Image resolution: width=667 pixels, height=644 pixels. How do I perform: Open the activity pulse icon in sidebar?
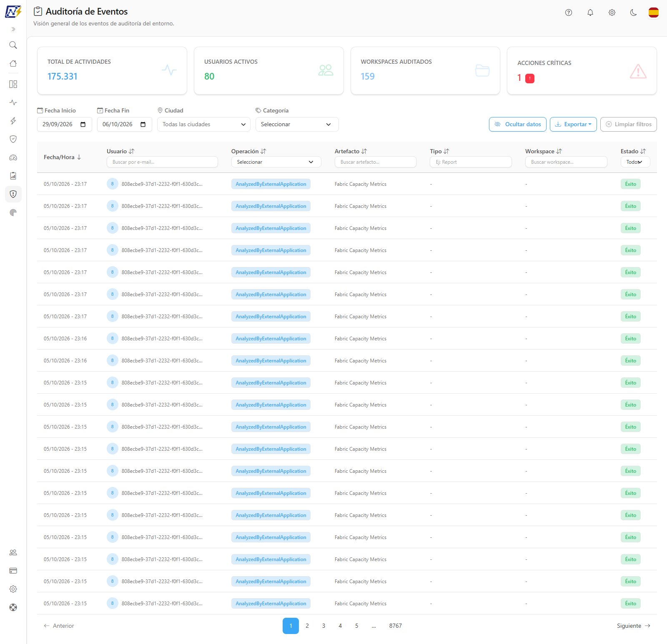point(13,102)
